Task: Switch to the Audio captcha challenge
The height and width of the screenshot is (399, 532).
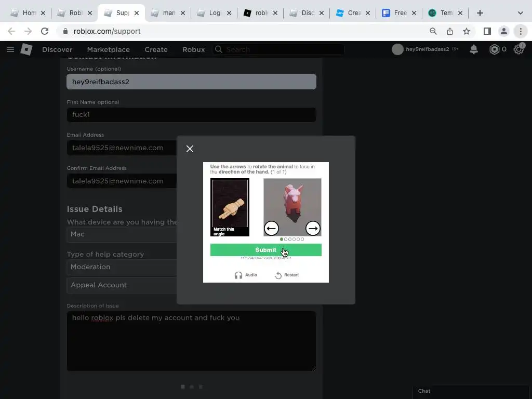Action: click(246, 275)
